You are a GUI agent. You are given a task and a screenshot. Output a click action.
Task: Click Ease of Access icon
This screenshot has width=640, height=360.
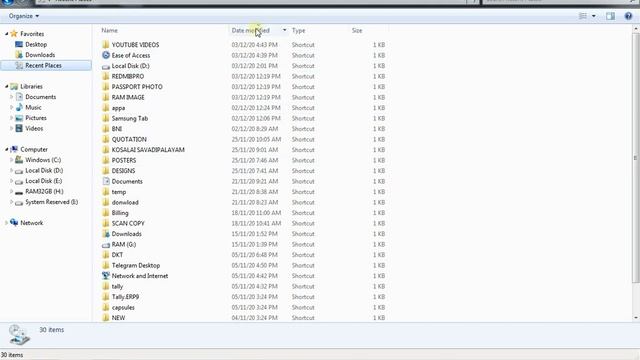point(106,55)
